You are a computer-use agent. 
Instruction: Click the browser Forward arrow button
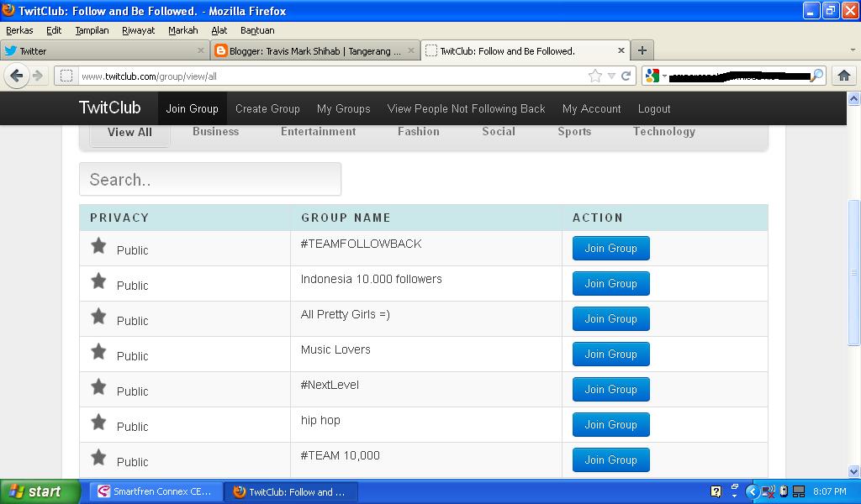(38, 76)
